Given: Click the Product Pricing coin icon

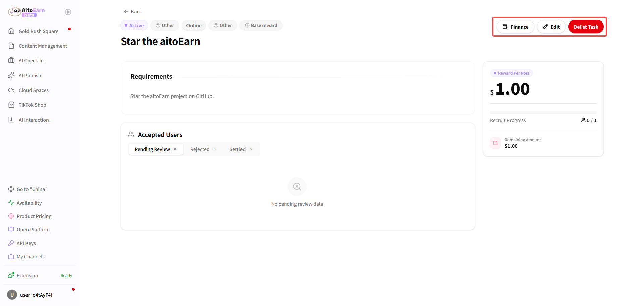Looking at the screenshot, I should click(11, 216).
